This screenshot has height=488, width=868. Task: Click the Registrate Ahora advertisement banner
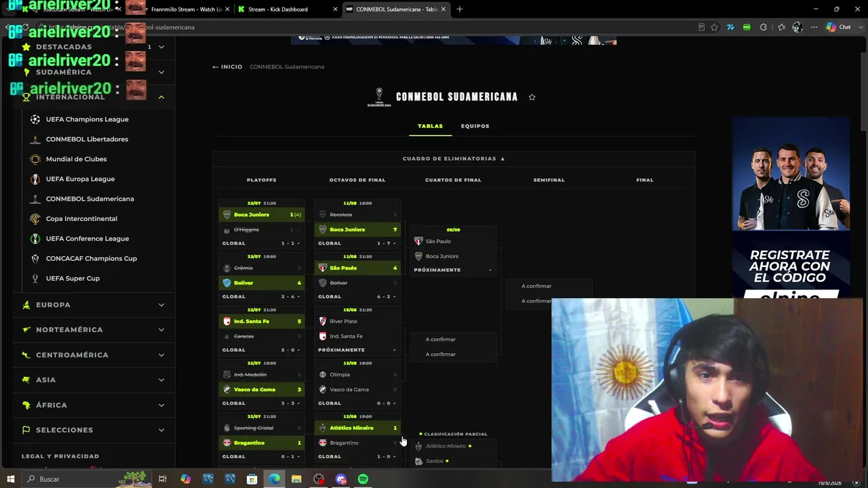point(791,209)
